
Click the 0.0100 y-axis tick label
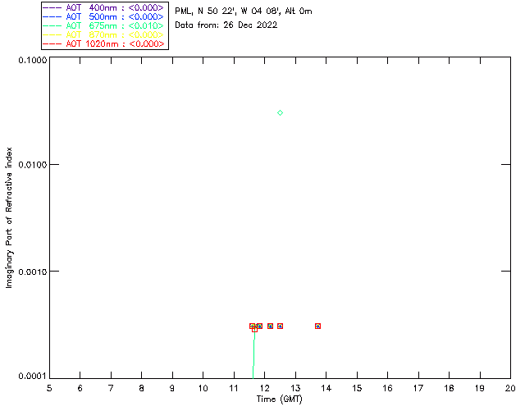pyautogui.click(x=33, y=165)
